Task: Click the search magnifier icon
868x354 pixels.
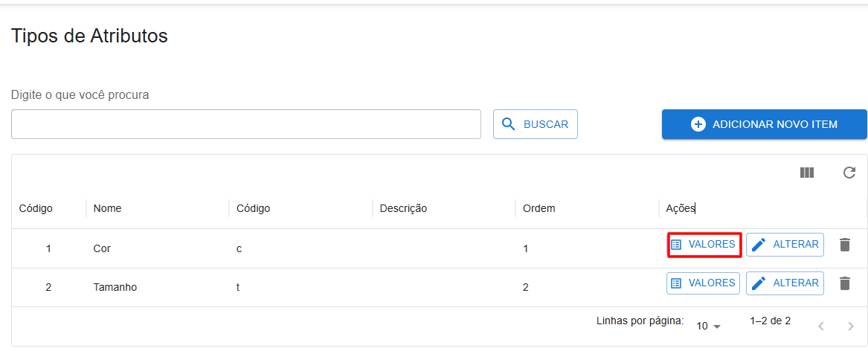Action: (509, 124)
